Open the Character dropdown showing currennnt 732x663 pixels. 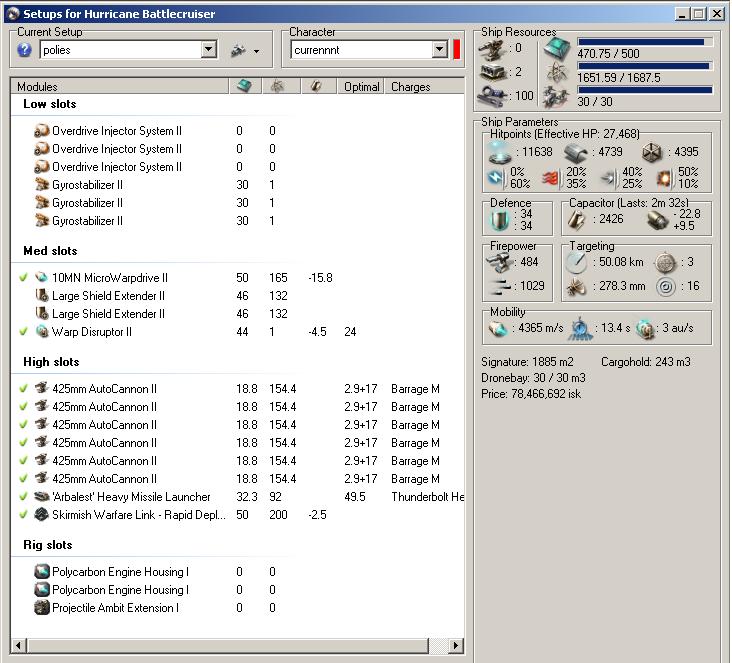click(x=439, y=49)
